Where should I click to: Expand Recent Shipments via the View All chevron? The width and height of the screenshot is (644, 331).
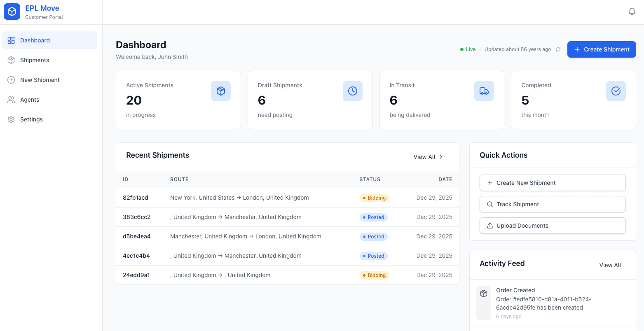tap(440, 156)
